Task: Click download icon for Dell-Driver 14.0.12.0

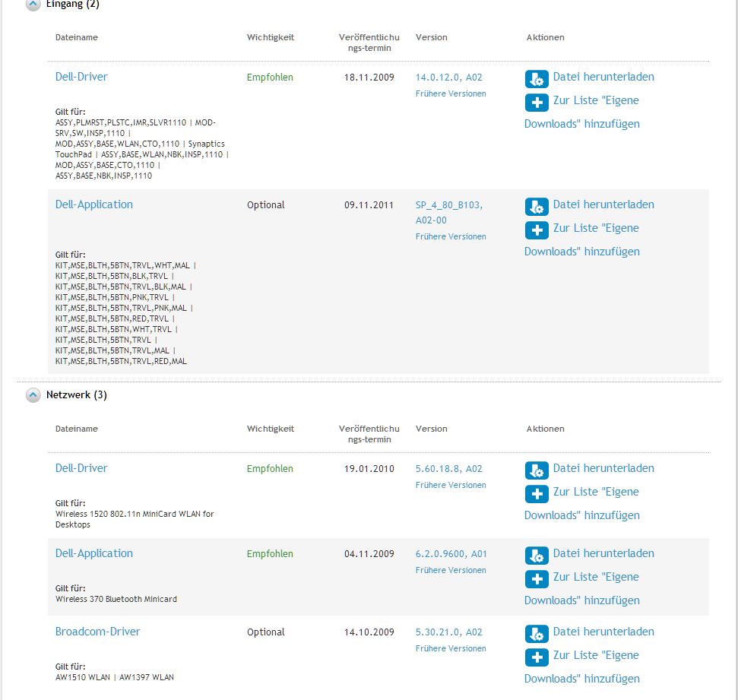Action: coord(537,79)
